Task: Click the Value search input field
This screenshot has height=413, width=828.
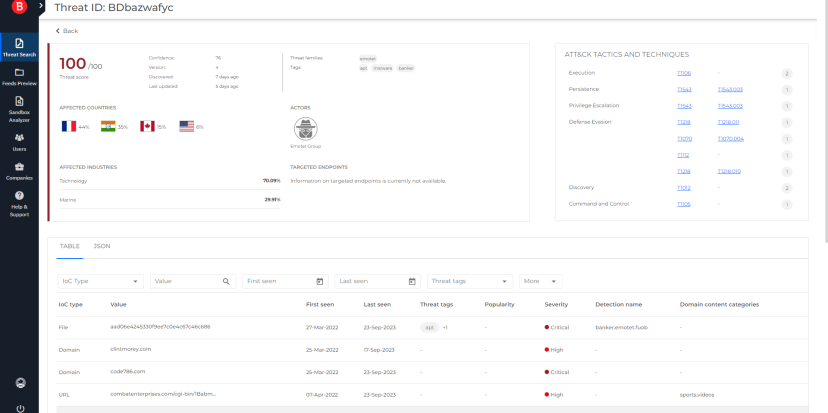Action: pyautogui.click(x=186, y=282)
